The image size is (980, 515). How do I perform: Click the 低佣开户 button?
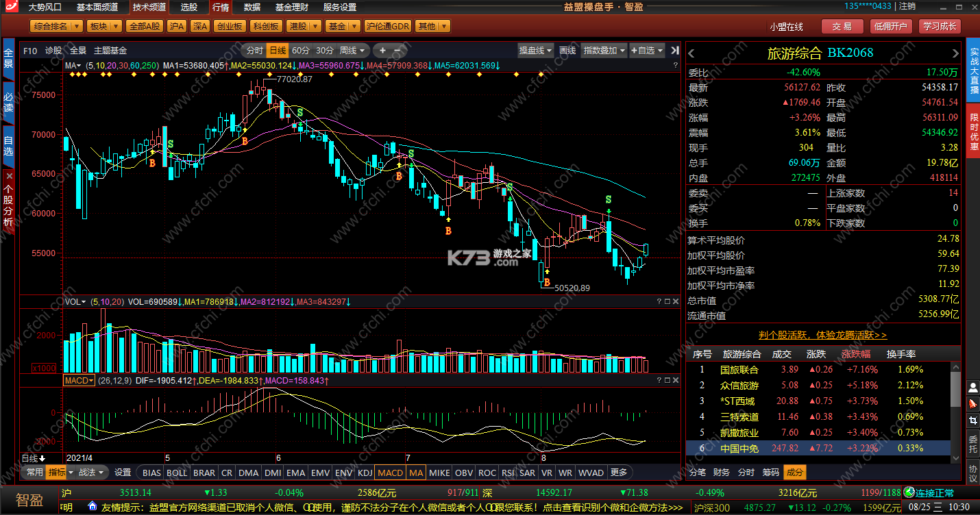891,27
